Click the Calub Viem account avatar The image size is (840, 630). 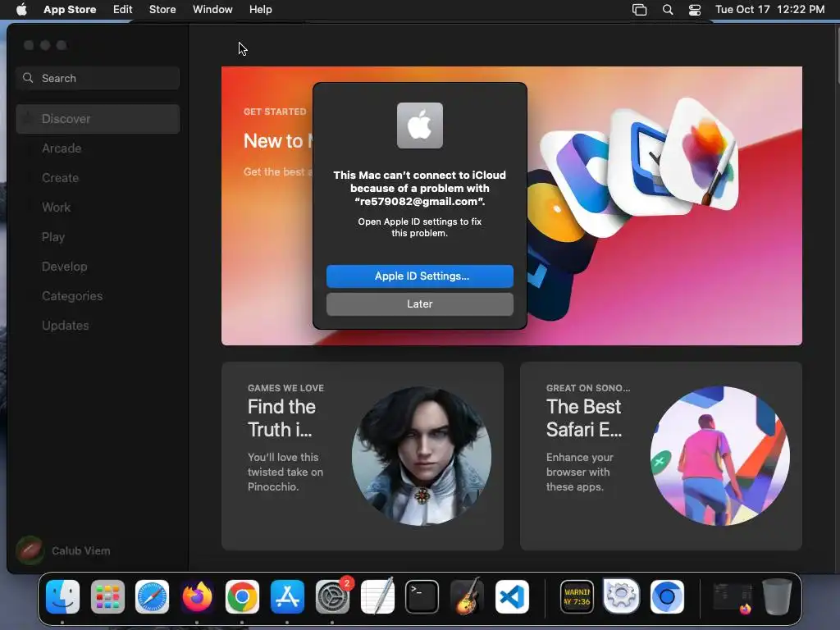click(30, 550)
